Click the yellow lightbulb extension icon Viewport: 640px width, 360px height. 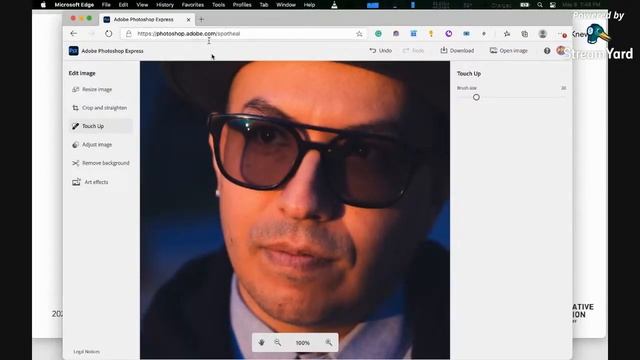(431, 34)
